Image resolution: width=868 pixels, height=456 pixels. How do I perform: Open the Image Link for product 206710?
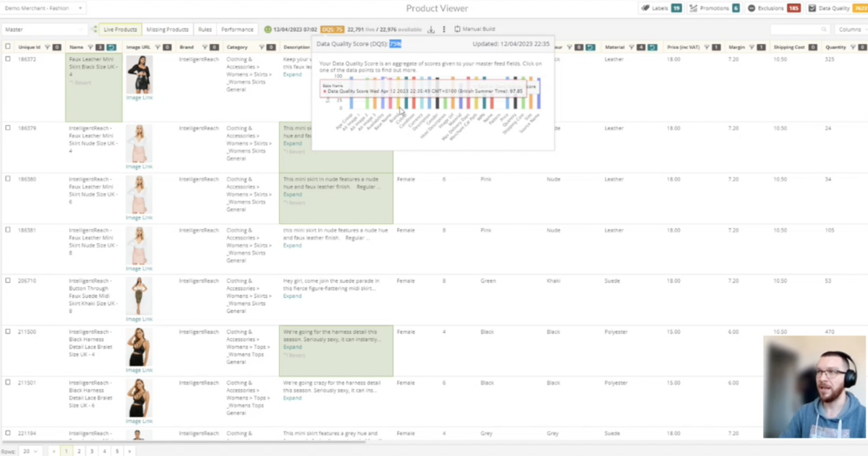click(x=140, y=319)
